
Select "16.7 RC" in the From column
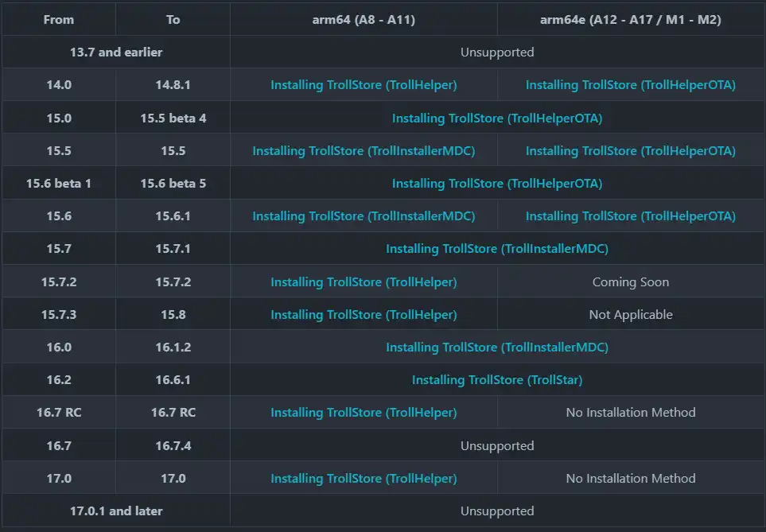(59, 412)
